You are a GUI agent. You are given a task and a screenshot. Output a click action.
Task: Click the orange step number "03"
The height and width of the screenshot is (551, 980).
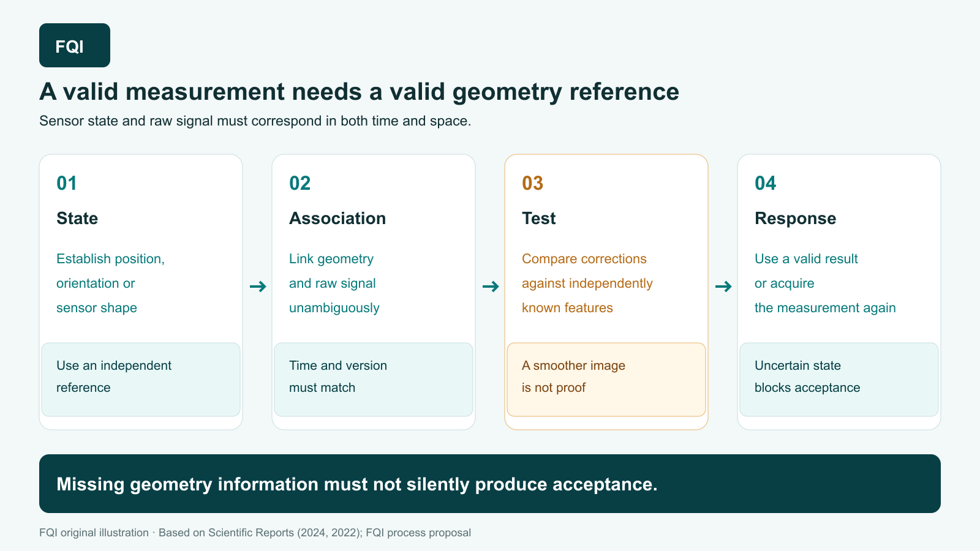pyautogui.click(x=533, y=183)
